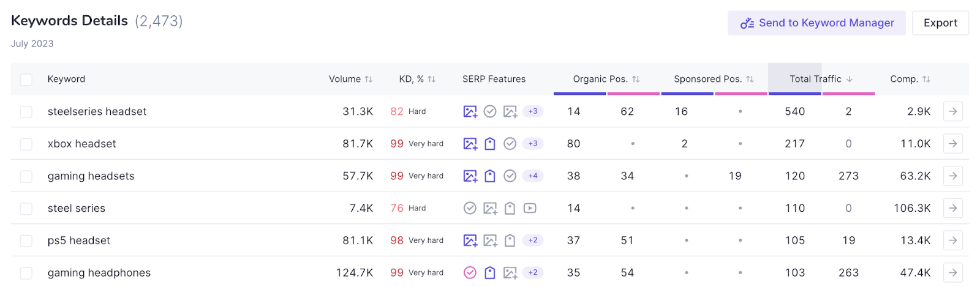Click the Keyword column header
980x287 pixels.
66,79
